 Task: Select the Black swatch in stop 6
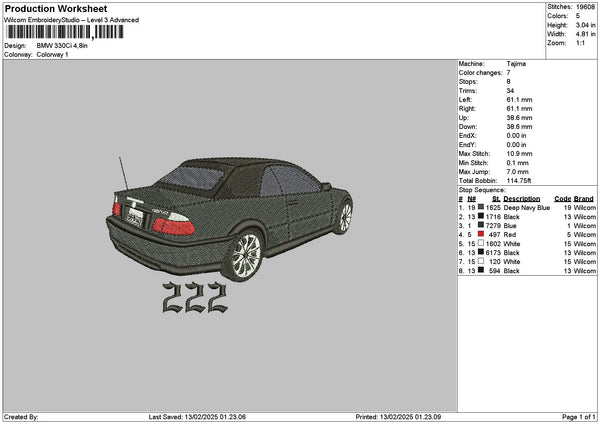coord(480,252)
